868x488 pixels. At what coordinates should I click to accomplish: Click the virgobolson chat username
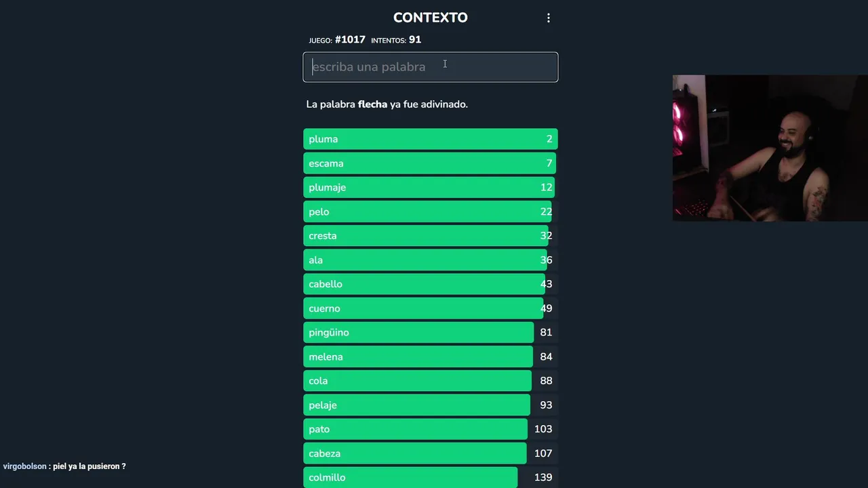24,466
